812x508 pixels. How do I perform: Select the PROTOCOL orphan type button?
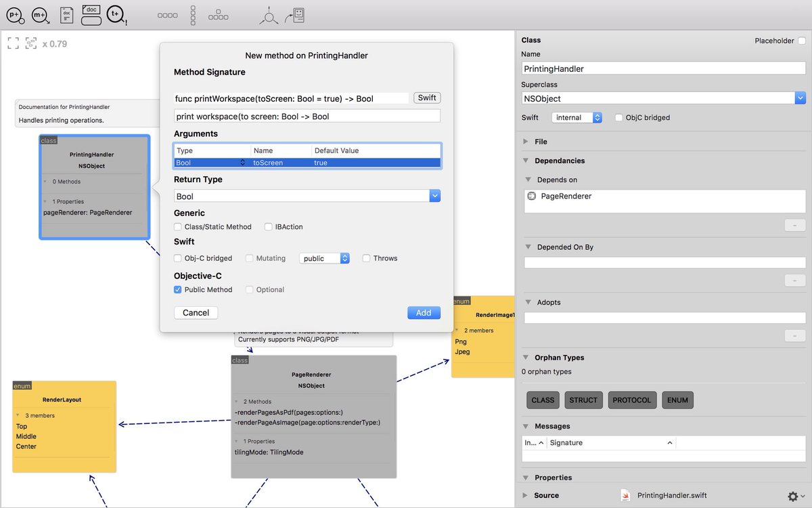click(632, 400)
